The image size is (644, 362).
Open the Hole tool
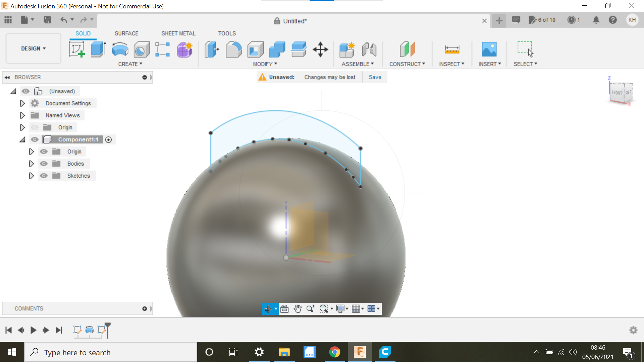click(141, 49)
